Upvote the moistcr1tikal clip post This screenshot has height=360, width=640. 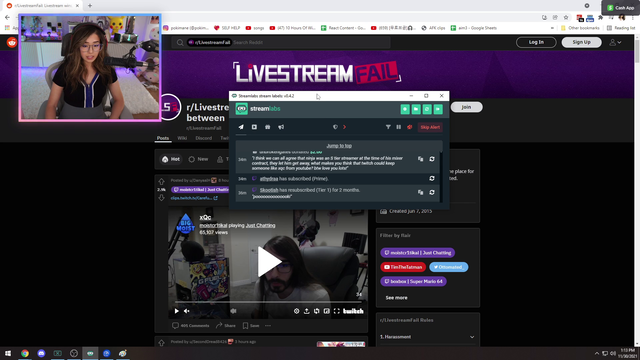pyautogui.click(x=162, y=181)
